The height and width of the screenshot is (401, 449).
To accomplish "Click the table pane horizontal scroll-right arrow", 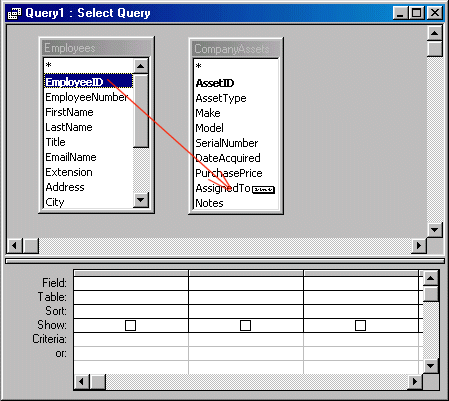I will point(419,246).
